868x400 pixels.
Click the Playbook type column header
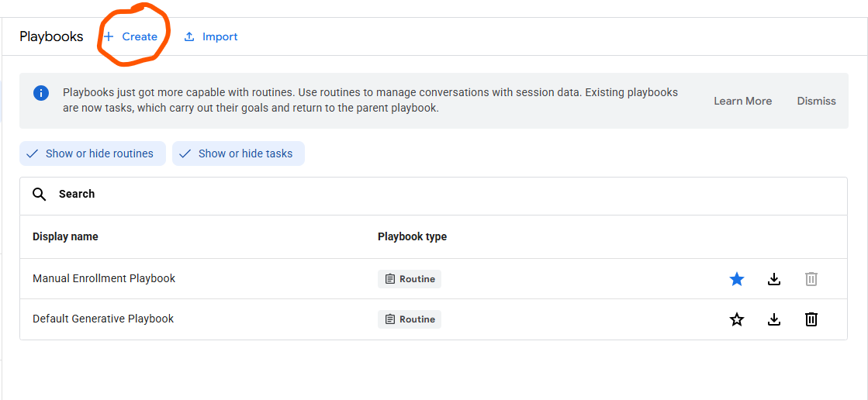pos(412,236)
